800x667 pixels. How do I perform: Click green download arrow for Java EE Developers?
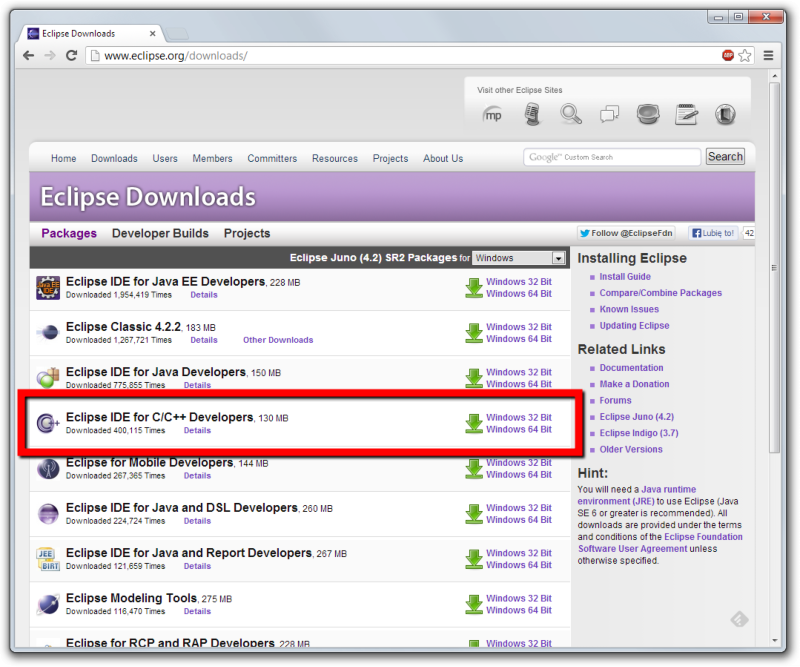[474, 288]
